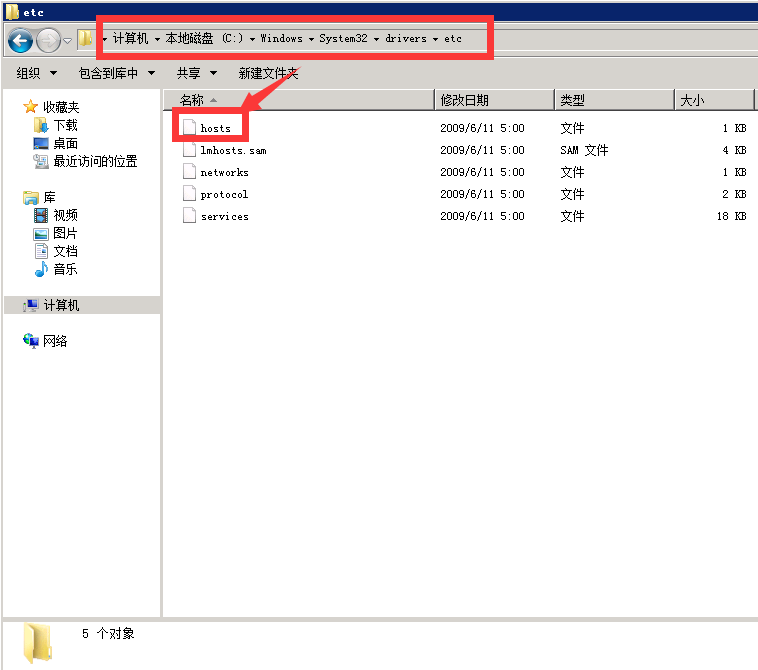
Task: Click the folder icon in the address bar
Action: 85,38
